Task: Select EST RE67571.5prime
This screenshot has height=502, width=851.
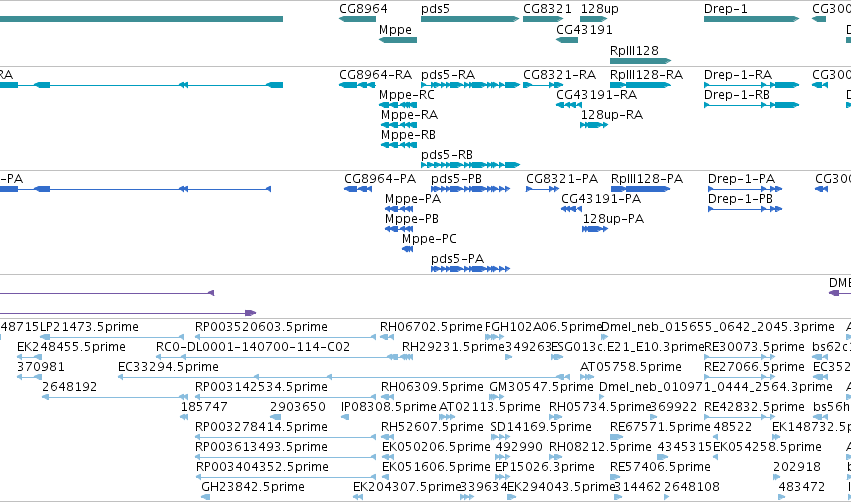Action: coord(661,427)
